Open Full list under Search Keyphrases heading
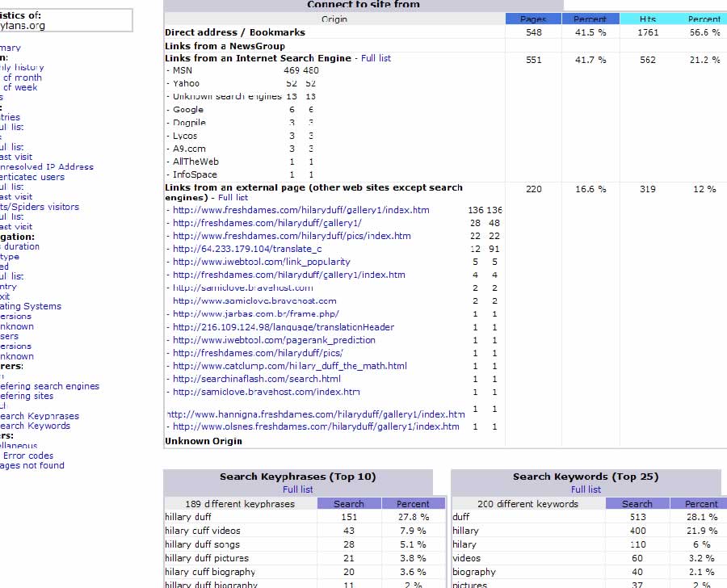The image size is (727, 588). (297, 489)
